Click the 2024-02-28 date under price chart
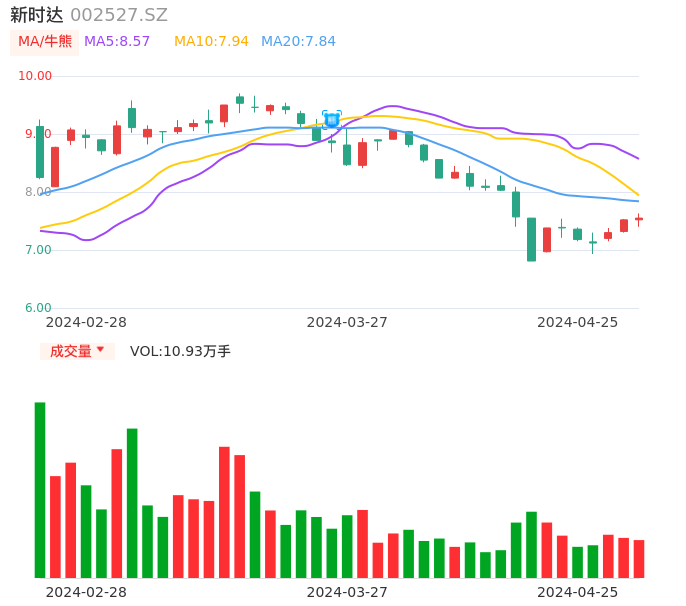Viewport: 686px width, 606px height. pyautogui.click(x=86, y=322)
